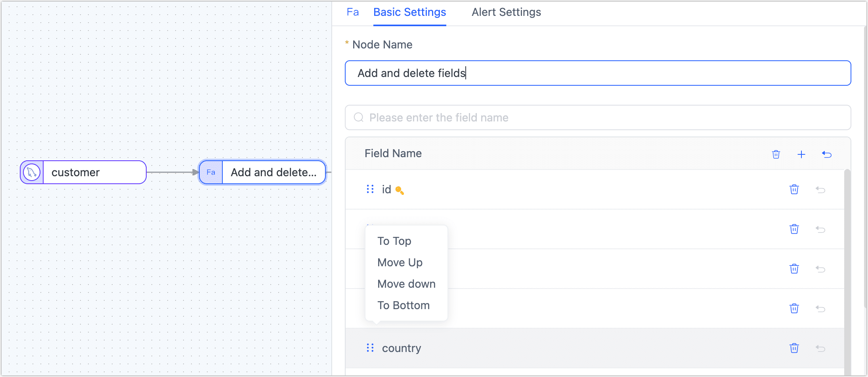This screenshot has width=868, height=377.
Task: Click the field list vertical scrollbar
Action: click(x=847, y=270)
